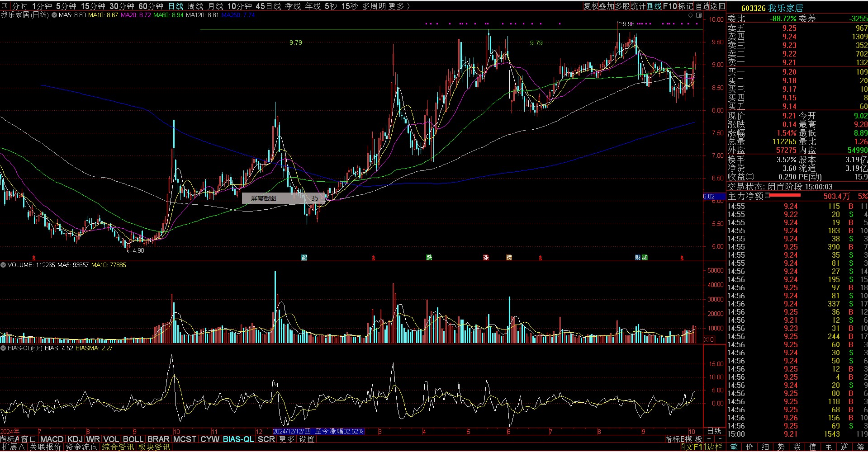Select the 5分钟 period
The width and height of the screenshot is (868, 452).
pyautogui.click(x=66, y=6)
